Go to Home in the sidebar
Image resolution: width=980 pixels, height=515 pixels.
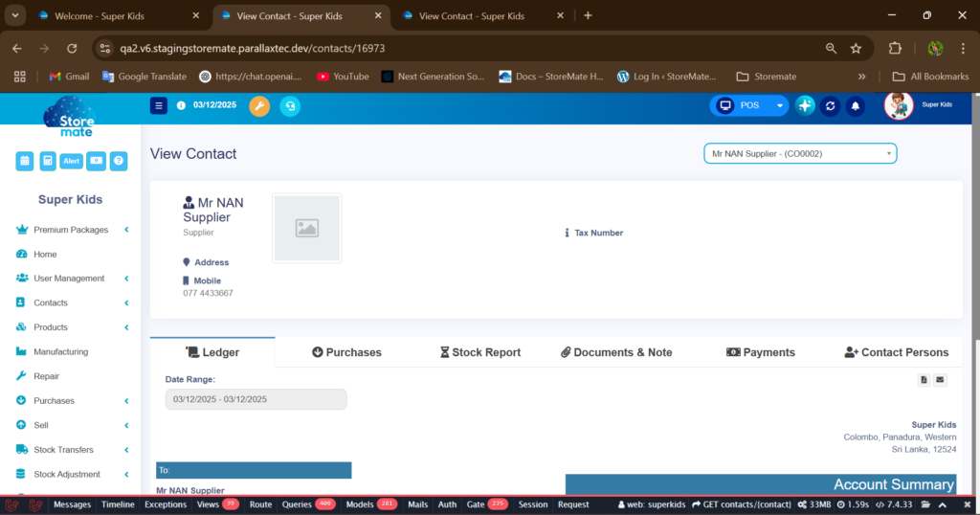click(45, 254)
